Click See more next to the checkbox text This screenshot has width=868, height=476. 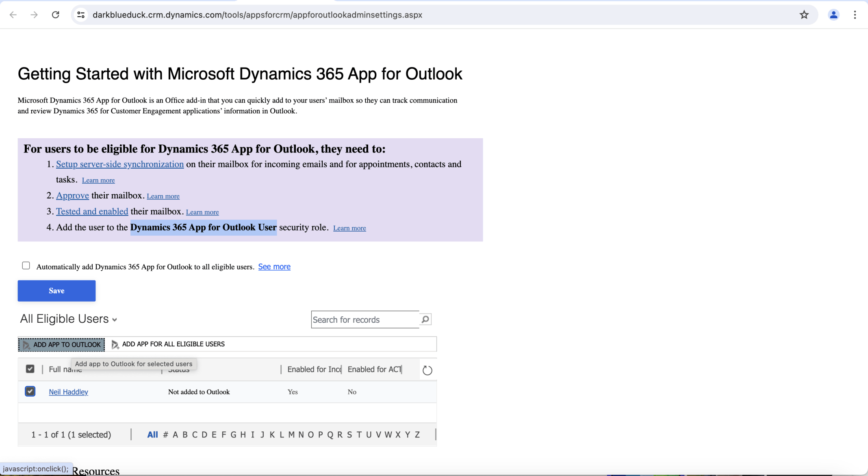[274, 266]
